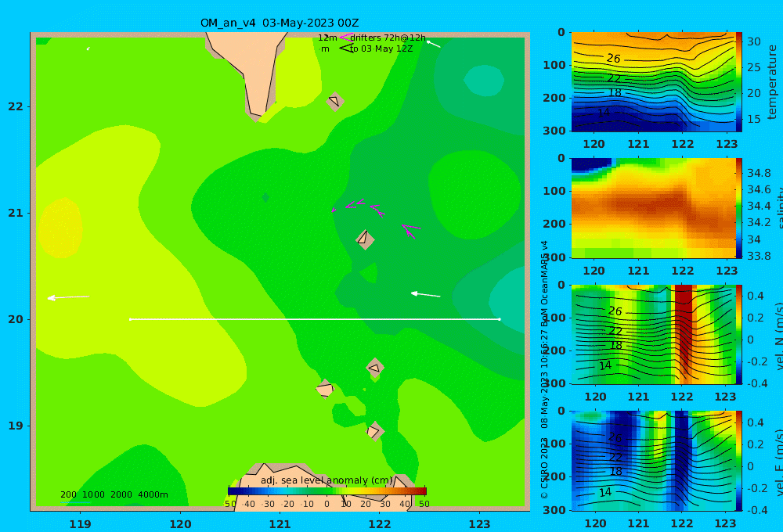This screenshot has height=532, width=783.
Task: Click the 18 contour label in the vel. N panel
Action: pyautogui.click(x=615, y=345)
